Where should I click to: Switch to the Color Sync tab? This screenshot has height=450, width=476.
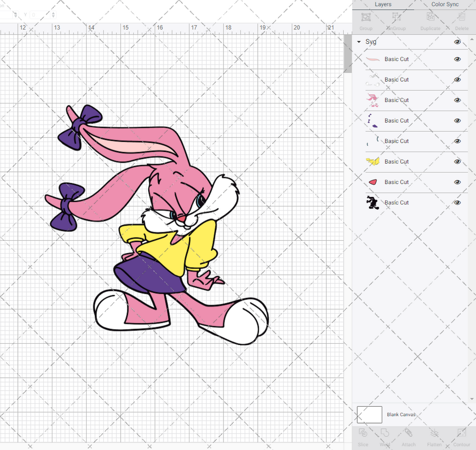point(445,4)
